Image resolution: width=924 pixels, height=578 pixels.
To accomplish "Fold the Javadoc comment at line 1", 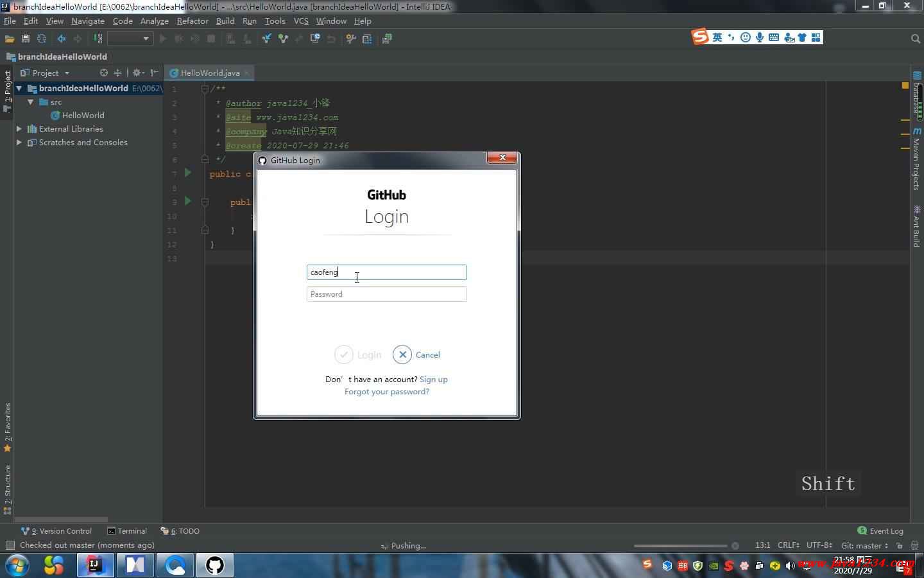I will coord(205,89).
